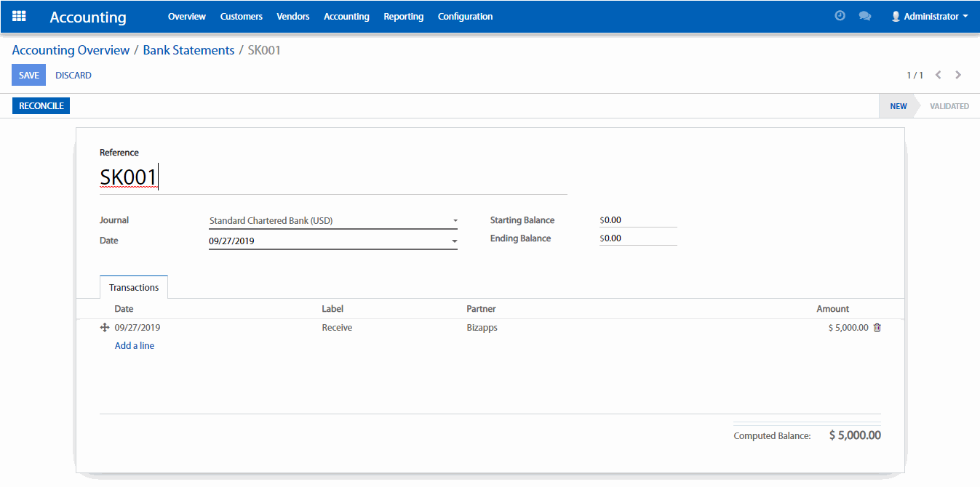Click Discard to cancel changes
980x487 pixels.
tap(73, 76)
